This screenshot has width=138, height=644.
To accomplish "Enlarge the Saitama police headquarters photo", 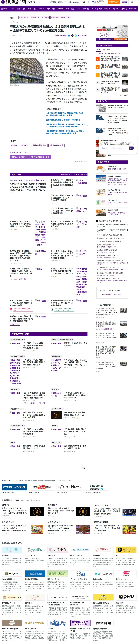I will pos(27,71).
